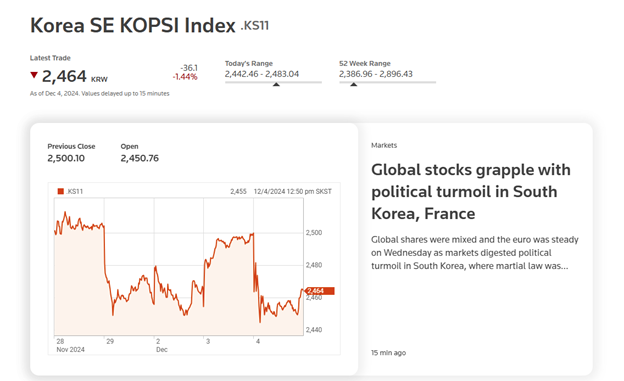624x381 pixels.
Task: Click the 29 date marker on x-axis
Action: coord(110,342)
